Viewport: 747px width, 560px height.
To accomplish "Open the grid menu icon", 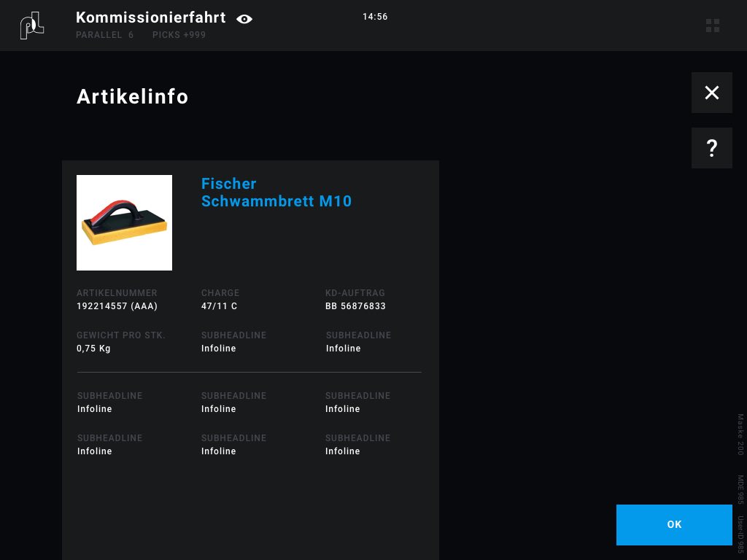I will [713, 26].
